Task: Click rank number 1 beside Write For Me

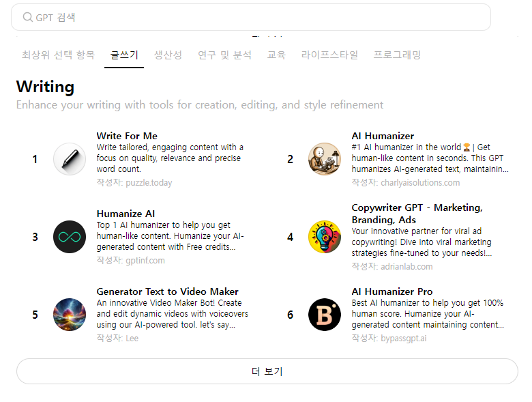Action: pyautogui.click(x=35, y=159)
